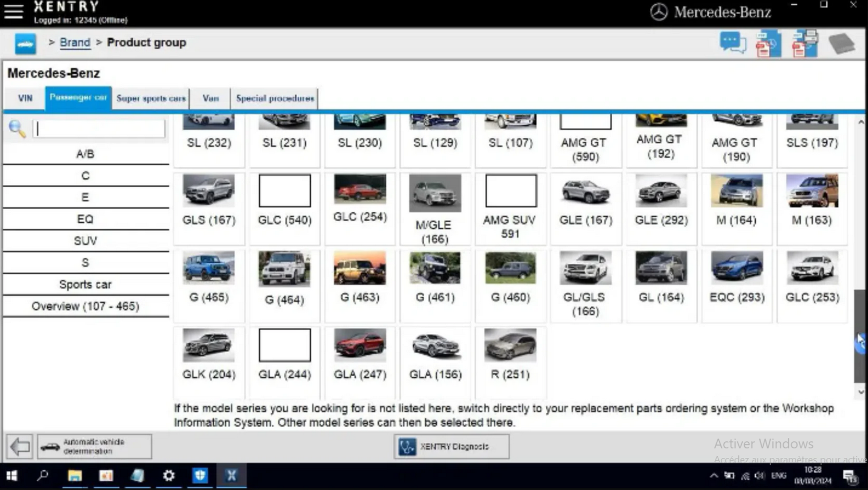This screenshot has height=490, width=868.
Task: Filter by Sports car category
Action: click(x=86, y=284)
